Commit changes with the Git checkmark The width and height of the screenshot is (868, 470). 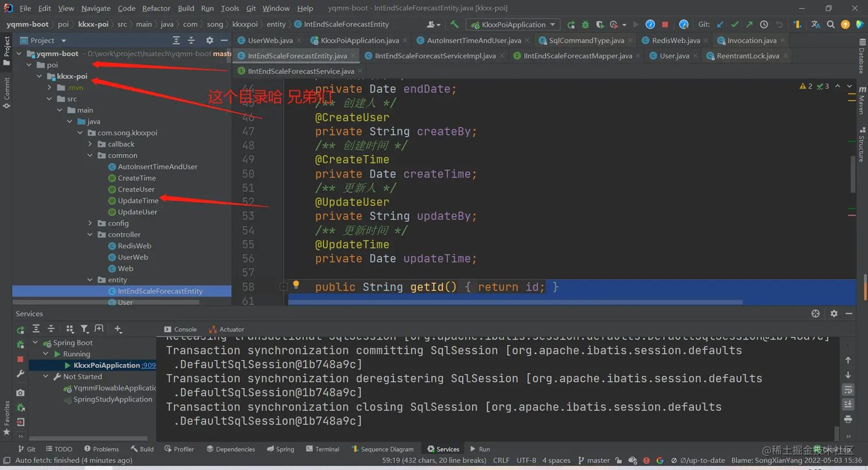coord(735,24)
